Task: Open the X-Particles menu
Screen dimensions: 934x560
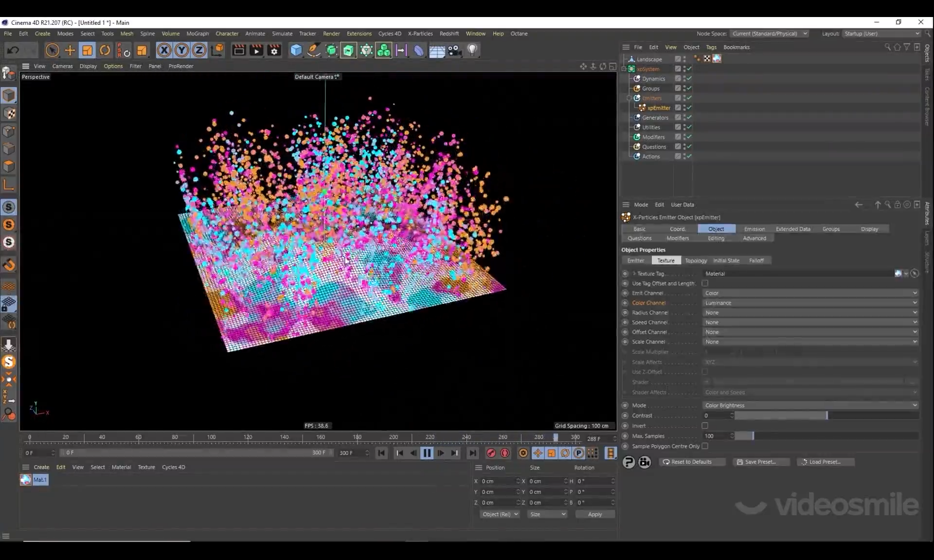Action: click(420, 34)
